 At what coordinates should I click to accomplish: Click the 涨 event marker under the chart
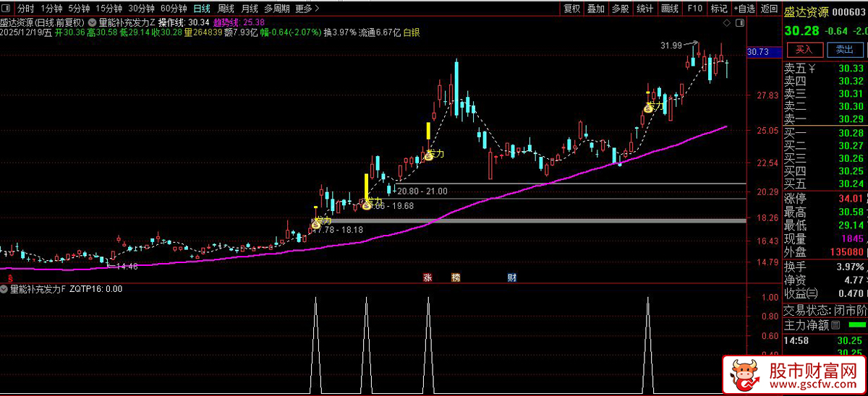[427, 277]
